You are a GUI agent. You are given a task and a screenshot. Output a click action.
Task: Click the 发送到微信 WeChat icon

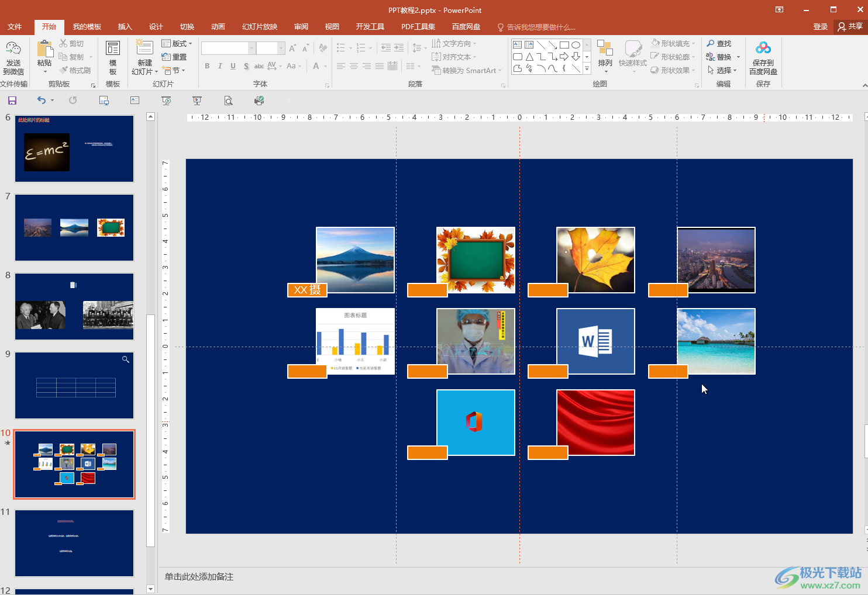(13, 49)
